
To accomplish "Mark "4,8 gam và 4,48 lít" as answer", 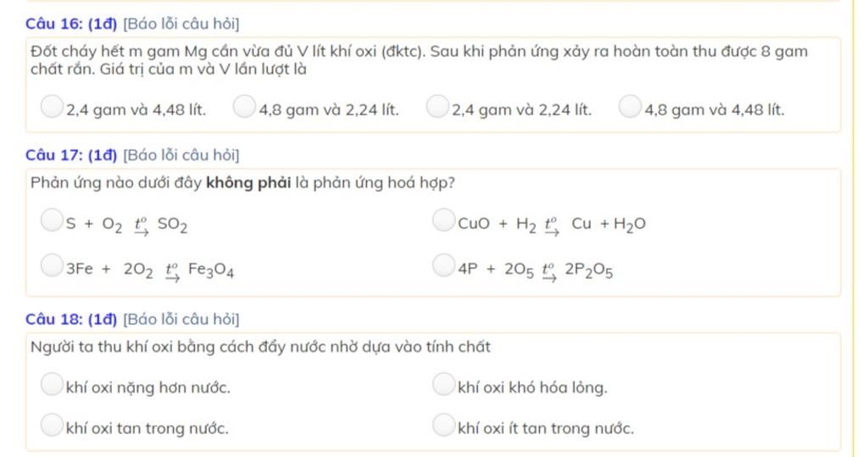I will pyautogui.click(x=630, y=107).
